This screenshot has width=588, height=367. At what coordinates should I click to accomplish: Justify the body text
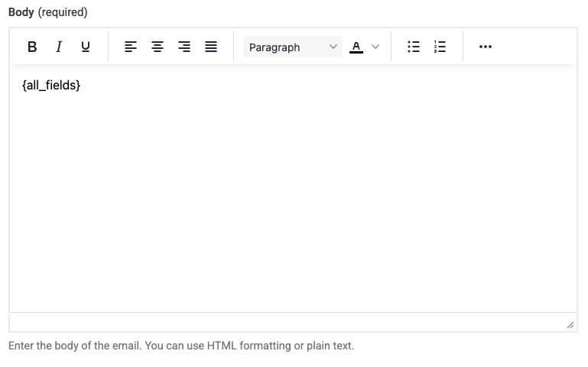(x=211, y=47)
